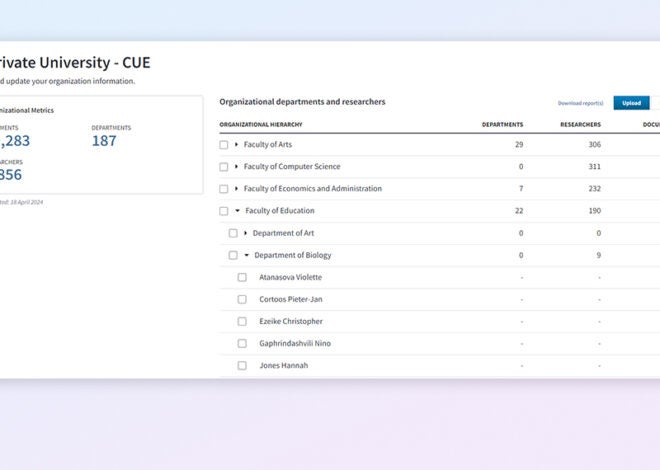Expand the Department of Art row
Viewport: 660px width, 470px height.
point(246,233)
